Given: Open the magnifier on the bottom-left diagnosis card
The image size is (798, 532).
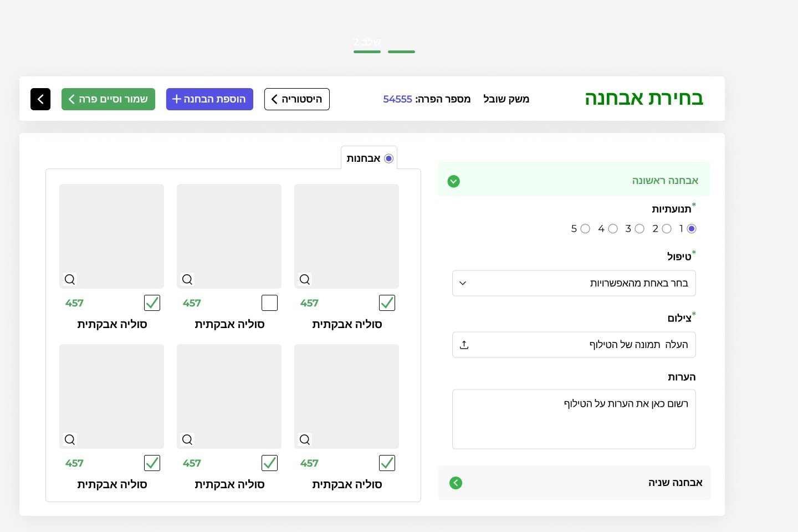Looking at the screenshot, I should (70, 439).
